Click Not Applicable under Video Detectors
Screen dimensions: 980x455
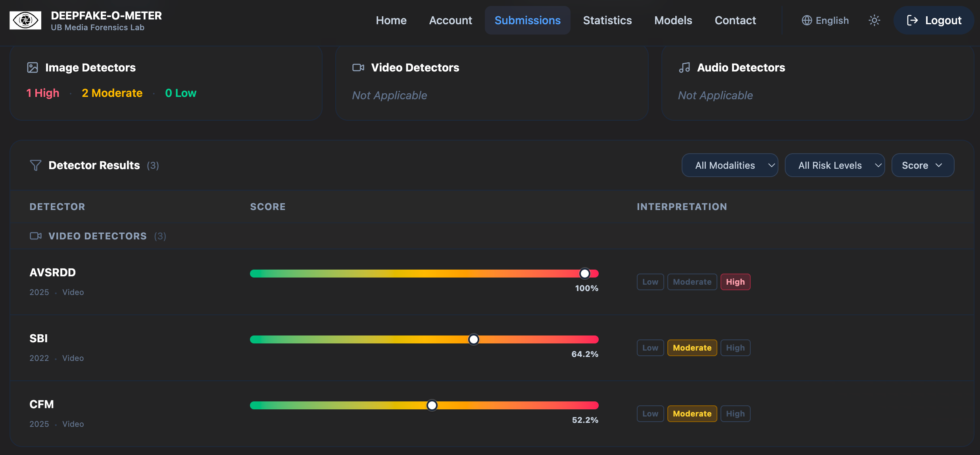coord(389,95)
